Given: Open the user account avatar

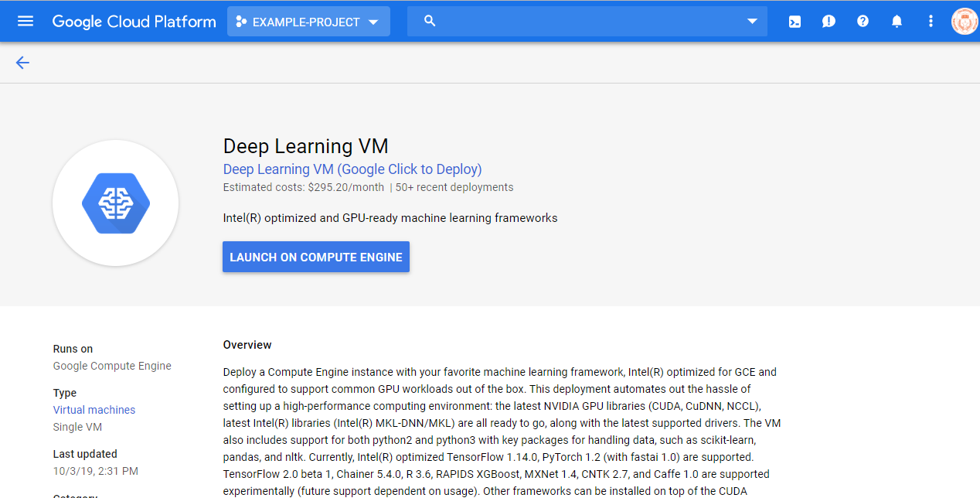Looking at the screenshot, I should 965,22.
